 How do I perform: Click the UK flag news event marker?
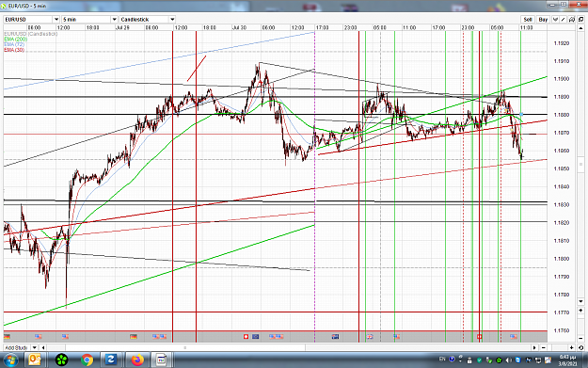pyautogui.click(x=370, y=337)
